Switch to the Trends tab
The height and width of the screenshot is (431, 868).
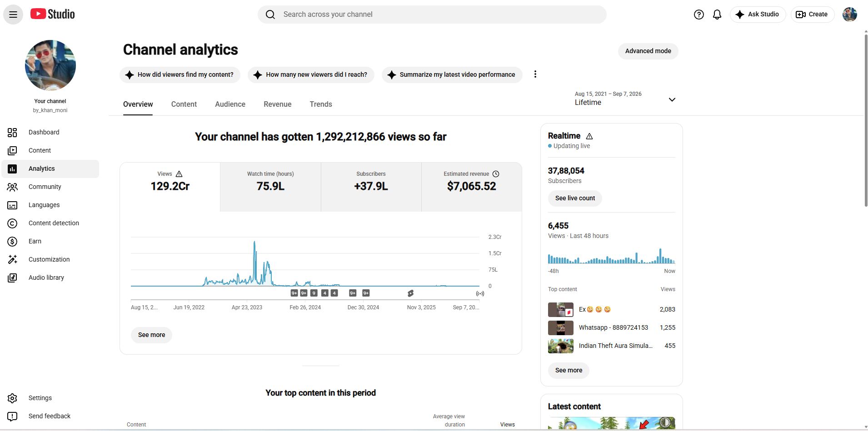[x=321, y=104]
